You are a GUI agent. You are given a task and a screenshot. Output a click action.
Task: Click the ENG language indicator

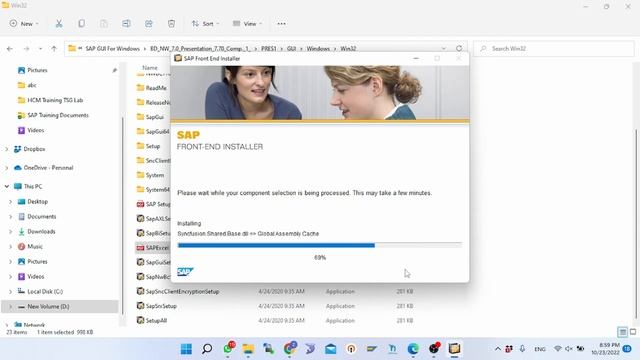pos(540,349)
